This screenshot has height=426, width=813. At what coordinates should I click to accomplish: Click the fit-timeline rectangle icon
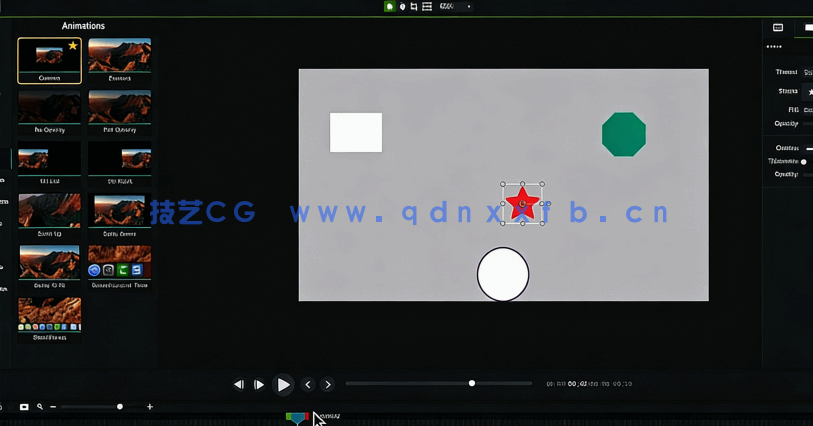click(x=24, y=407)
